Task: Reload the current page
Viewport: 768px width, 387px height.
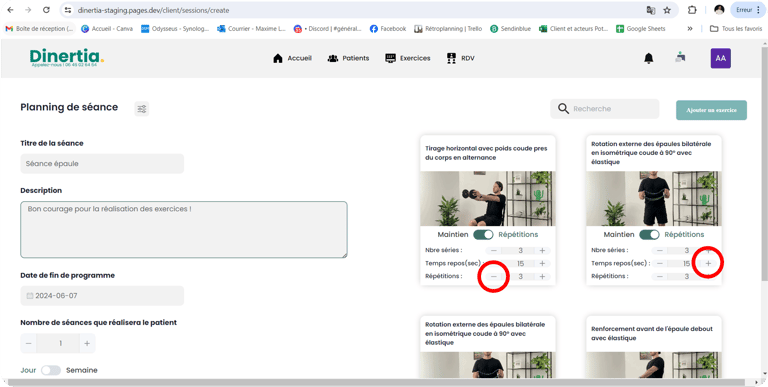Action: [46, 10]
